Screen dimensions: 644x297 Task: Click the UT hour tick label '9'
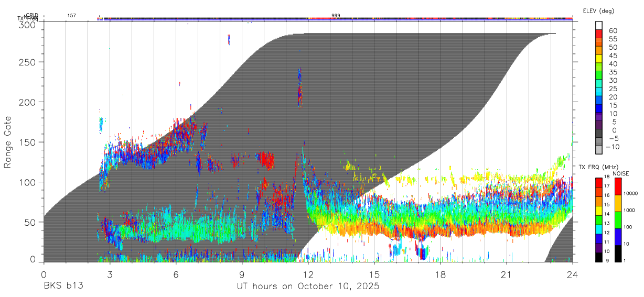point(242,274)
